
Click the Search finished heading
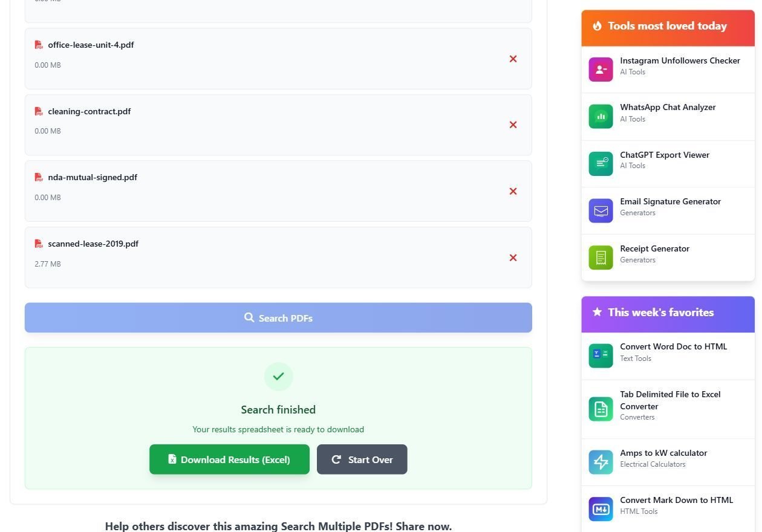coord(278,409)
